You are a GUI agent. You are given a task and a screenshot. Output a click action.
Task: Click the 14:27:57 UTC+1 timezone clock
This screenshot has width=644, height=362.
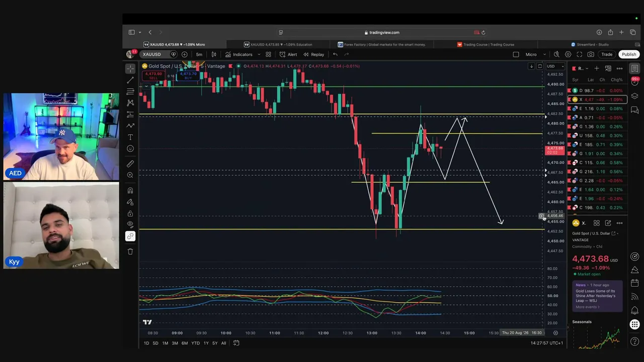point(546,343)
